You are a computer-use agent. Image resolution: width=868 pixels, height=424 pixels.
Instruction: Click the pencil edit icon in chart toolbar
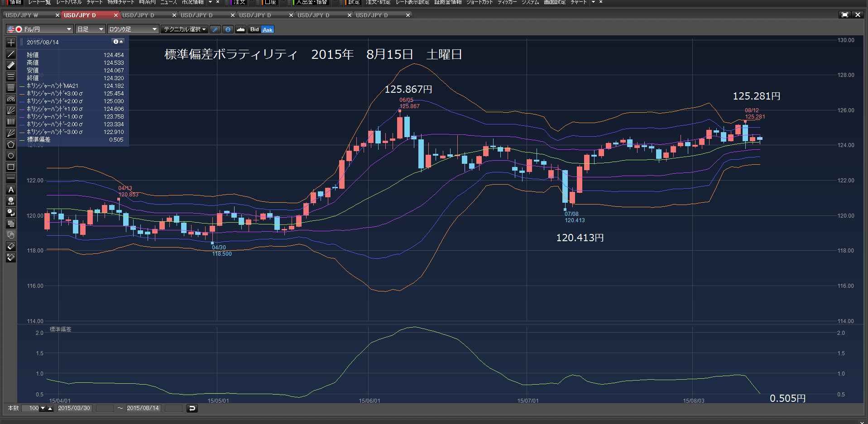click(216, 29)
